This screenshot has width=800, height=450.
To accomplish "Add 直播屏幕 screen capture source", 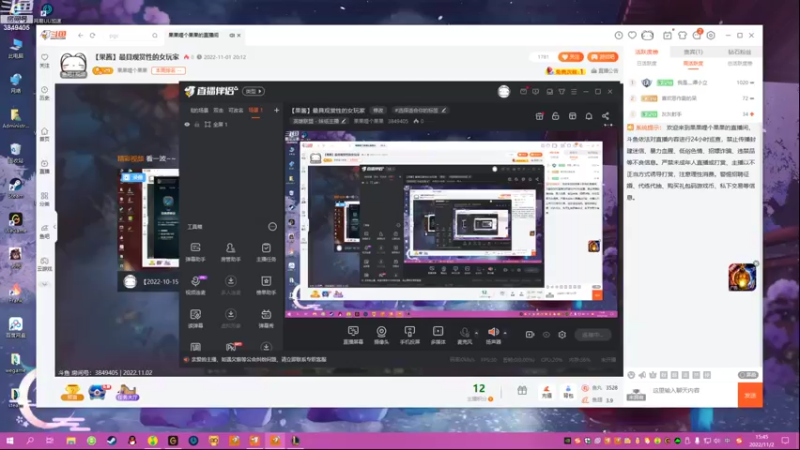I will tap(353, 335).
